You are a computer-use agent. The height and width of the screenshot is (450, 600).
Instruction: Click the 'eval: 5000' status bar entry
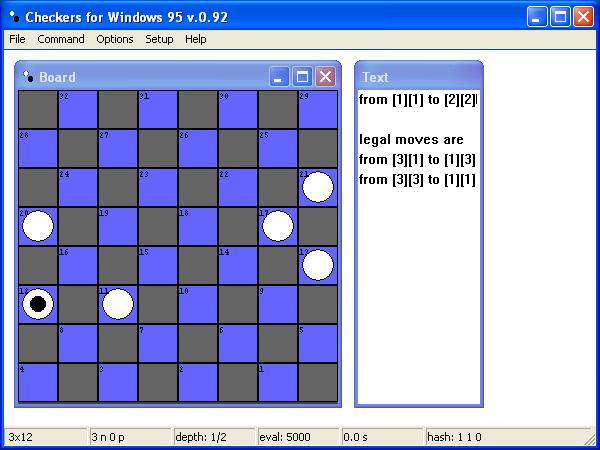[298, 437]
